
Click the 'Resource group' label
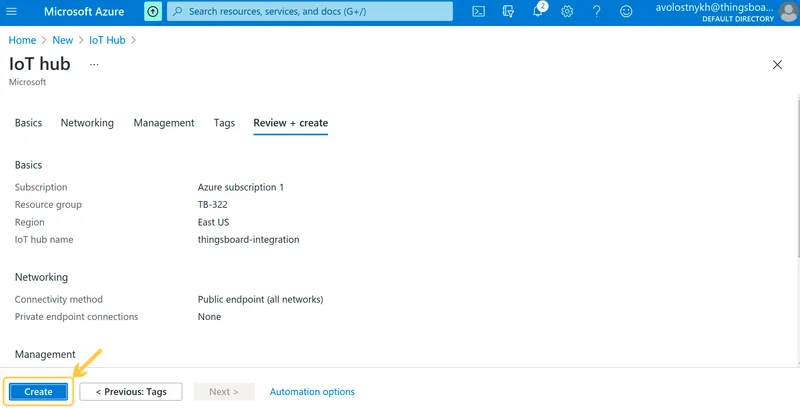pos(48,205)
